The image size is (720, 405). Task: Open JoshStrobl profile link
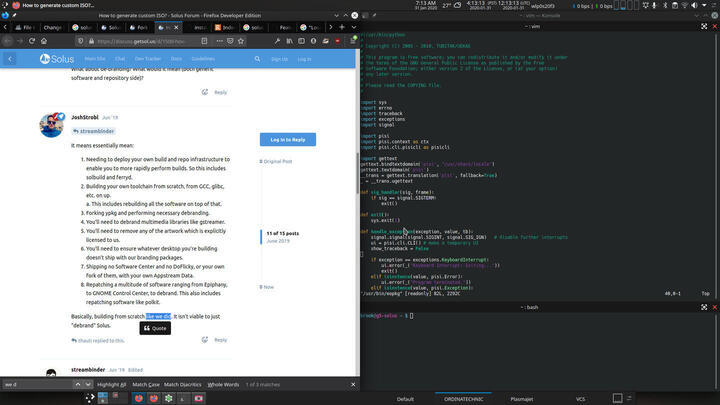[85, 117]
